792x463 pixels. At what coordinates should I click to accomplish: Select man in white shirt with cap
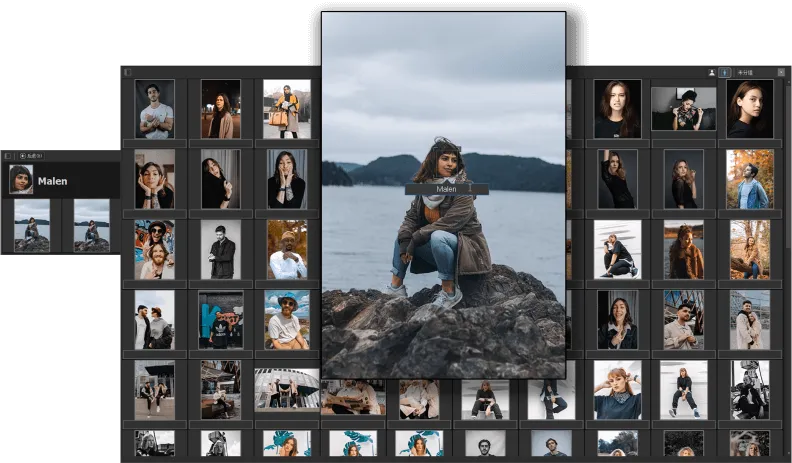(287, 249)
